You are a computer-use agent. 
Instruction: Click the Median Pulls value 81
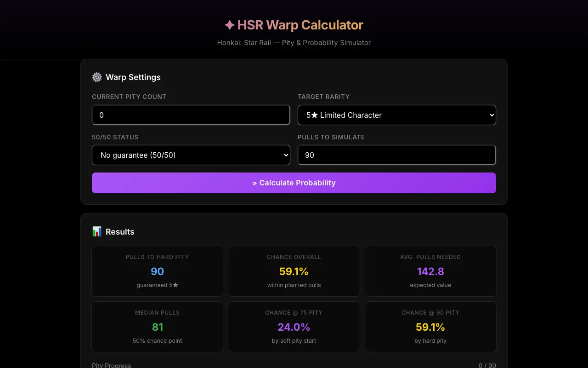pyautogui.click(x=157, y=327)
